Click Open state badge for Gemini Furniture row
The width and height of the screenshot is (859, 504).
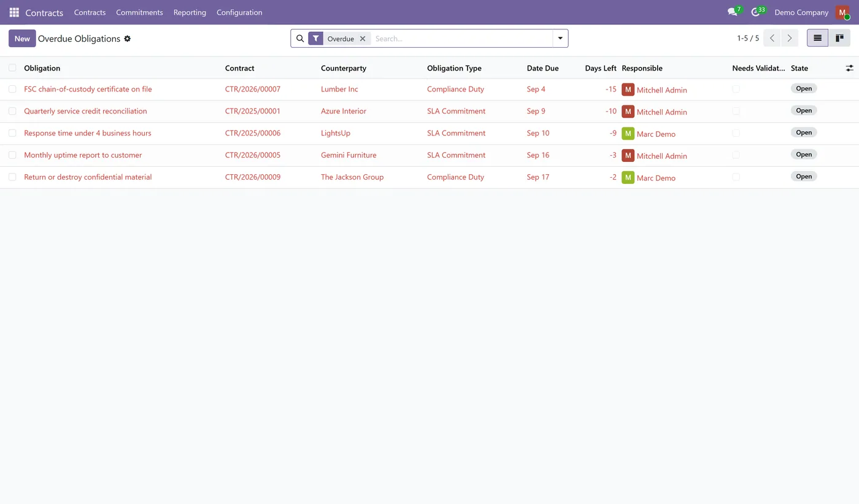(x=804, y=155)
